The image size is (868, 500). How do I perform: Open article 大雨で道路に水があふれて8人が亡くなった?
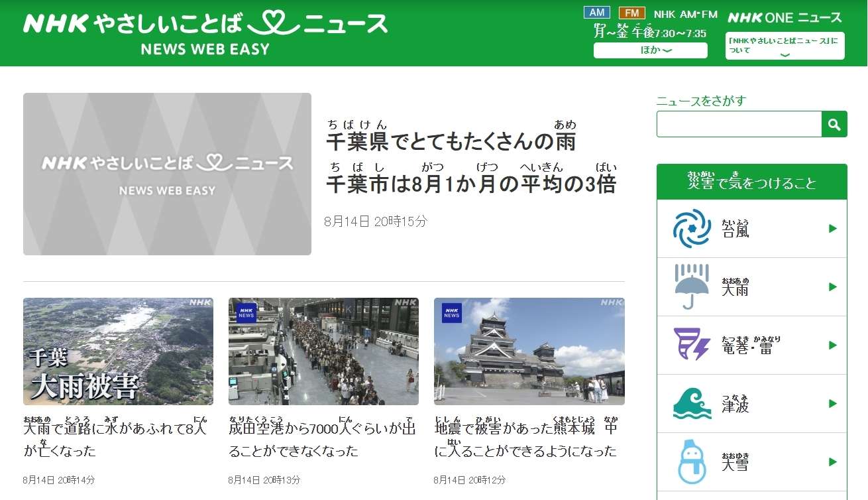(x=115, y=438)
